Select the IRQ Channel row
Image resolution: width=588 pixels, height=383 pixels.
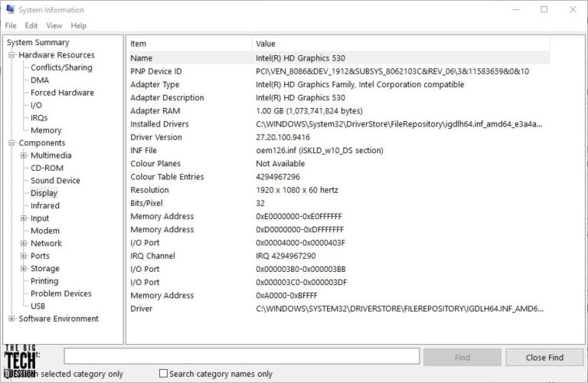[338, 256]
